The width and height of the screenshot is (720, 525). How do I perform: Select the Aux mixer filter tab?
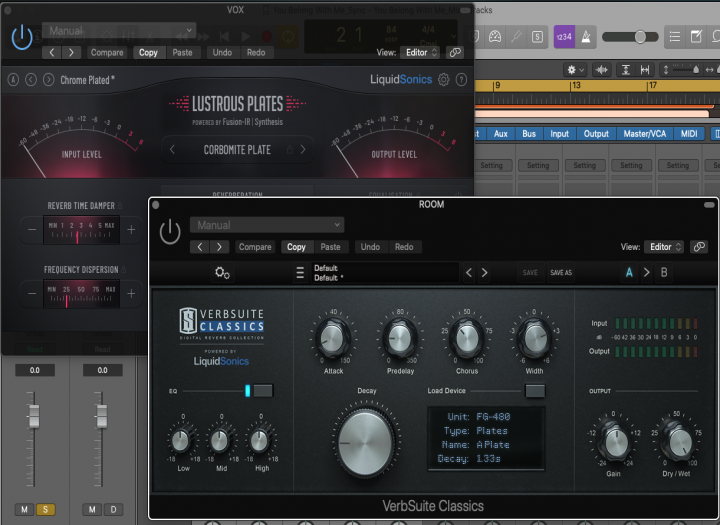501,134
